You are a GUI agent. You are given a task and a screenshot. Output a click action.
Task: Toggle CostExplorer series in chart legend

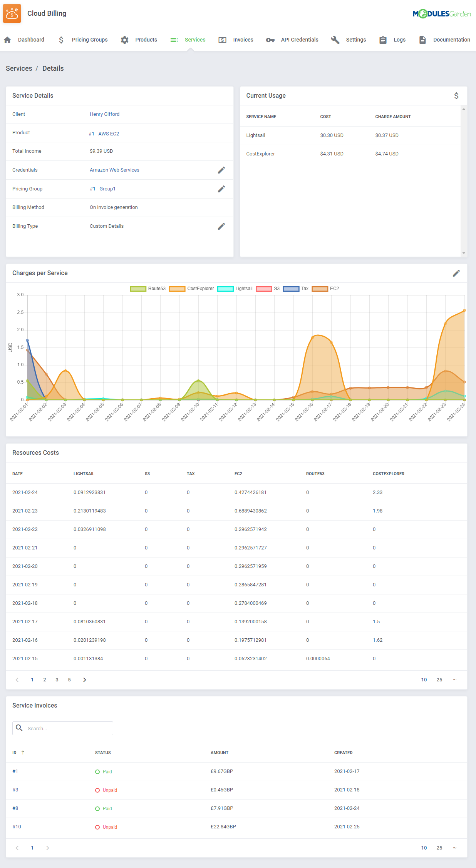point(191,289)
